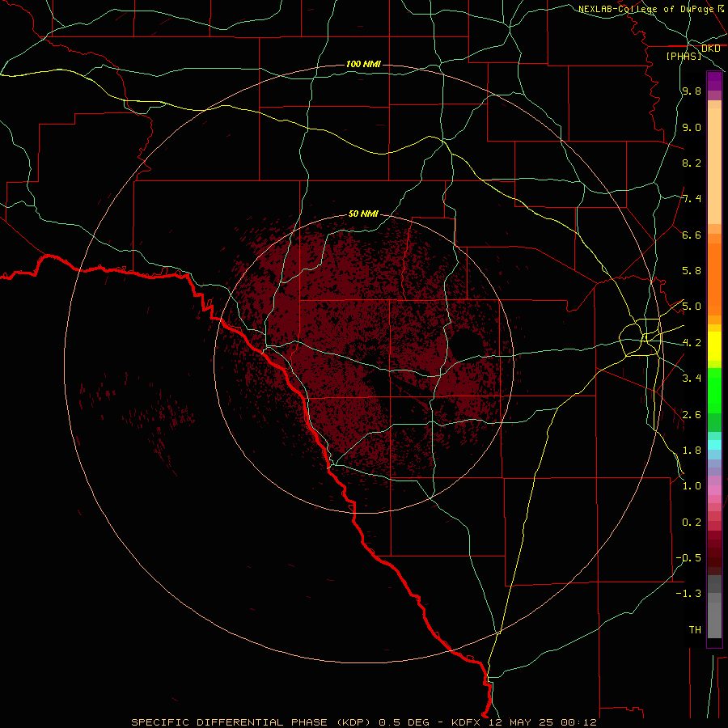Image resolution: width=728 pixels, height=728 pixels.
Task: Select the 1.8 scale value
Action: point(692,451)
